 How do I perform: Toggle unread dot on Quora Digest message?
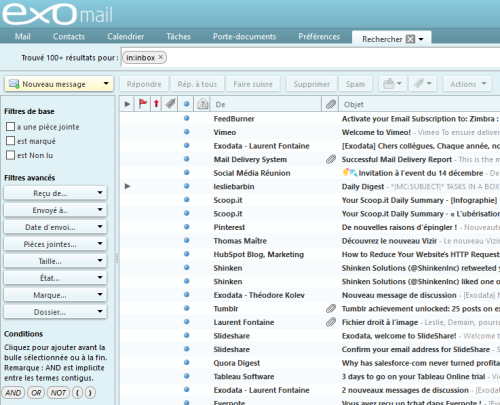click(187, 362)
